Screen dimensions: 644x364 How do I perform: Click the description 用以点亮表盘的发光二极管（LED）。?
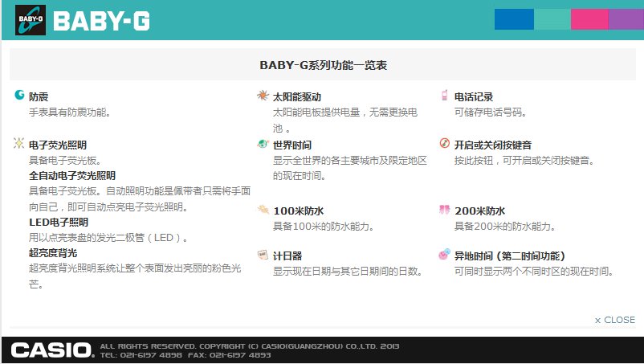pos(108,238)
